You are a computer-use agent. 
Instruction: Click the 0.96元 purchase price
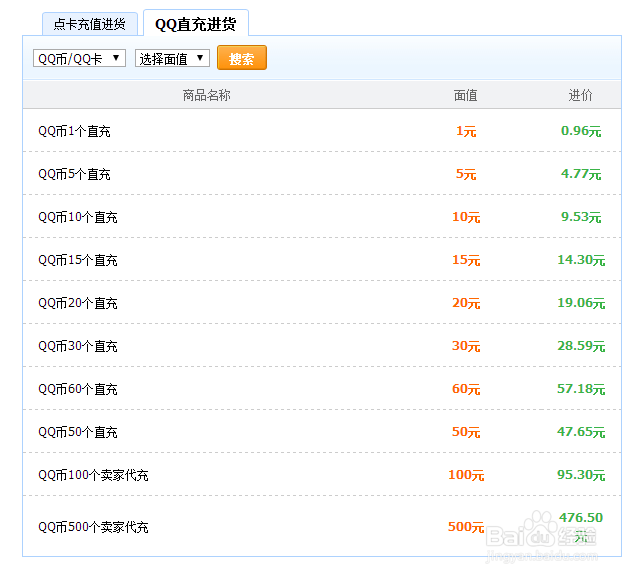click(x=581, y=131)
